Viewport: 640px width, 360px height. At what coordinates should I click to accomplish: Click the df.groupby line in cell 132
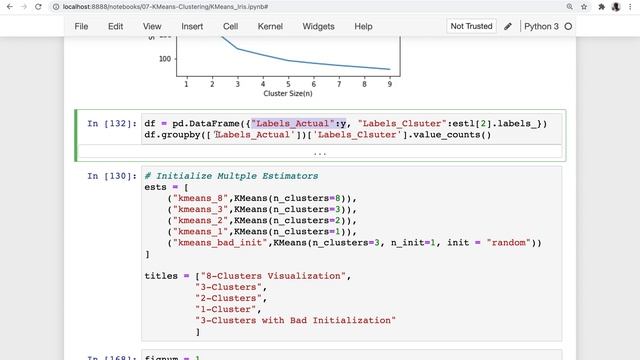318,135
